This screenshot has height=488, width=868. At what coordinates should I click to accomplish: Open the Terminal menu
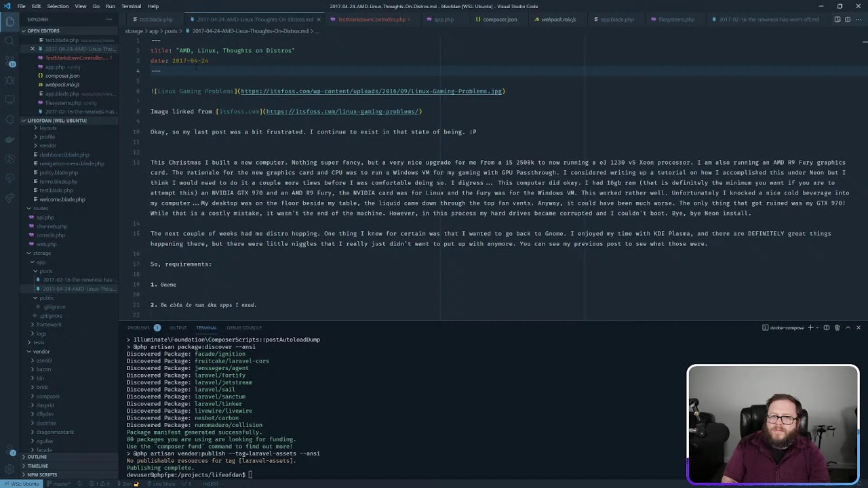[131, 6]
